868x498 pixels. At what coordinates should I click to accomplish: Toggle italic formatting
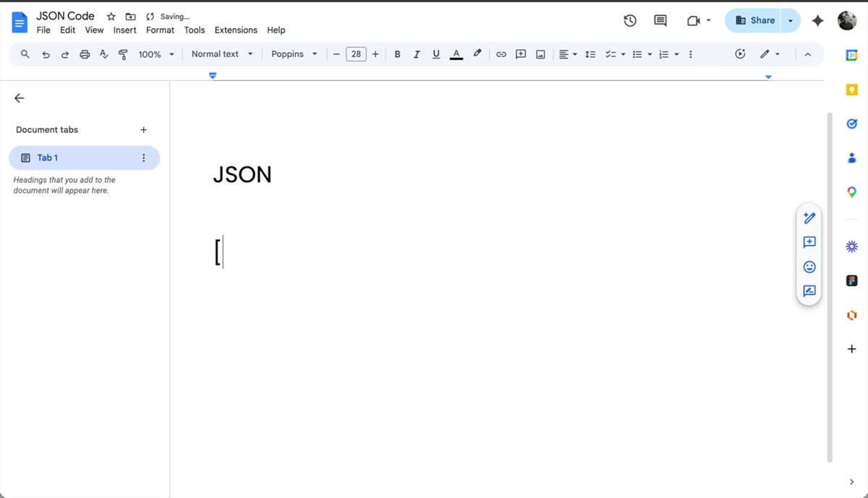(x=417, y=53)
